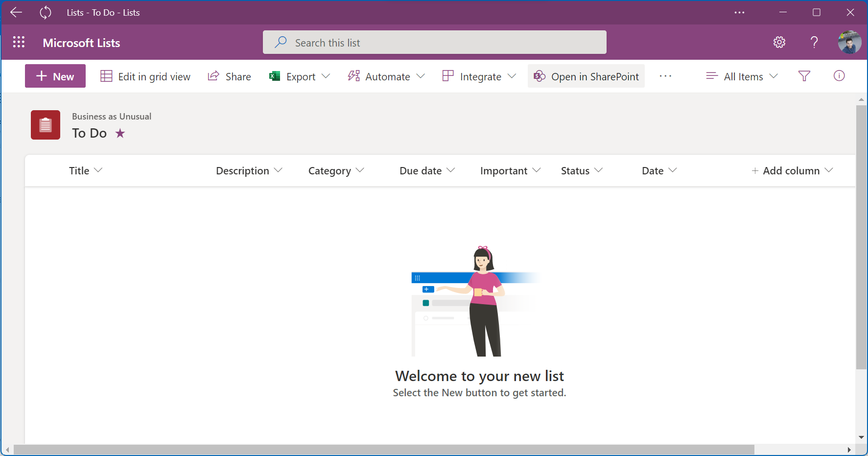
Task: Open the app launcher waffle icon
Action: coord(19,43)
